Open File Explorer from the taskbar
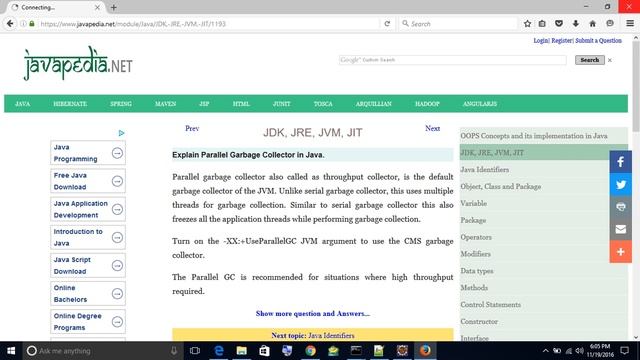 (242, 351)
